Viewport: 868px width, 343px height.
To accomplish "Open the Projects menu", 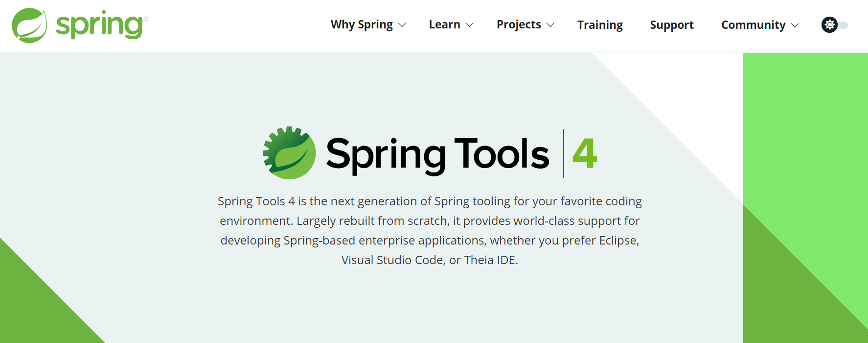I will tap(519, 25).
